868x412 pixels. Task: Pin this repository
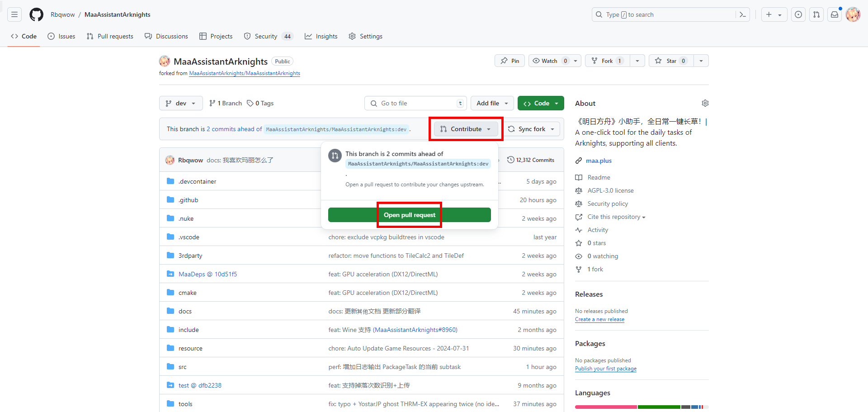pos(509,61)
